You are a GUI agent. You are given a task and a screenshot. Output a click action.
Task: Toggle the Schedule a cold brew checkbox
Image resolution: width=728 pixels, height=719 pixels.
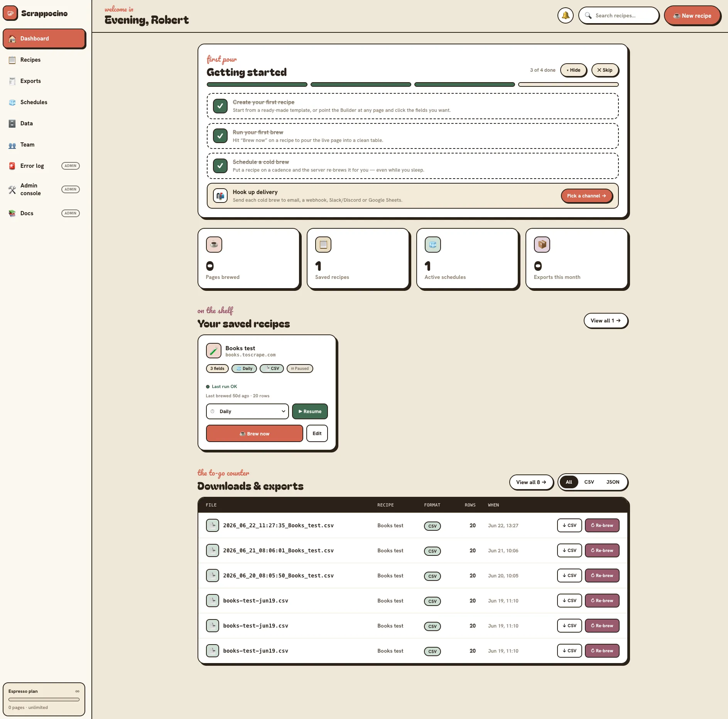click(x=220, y=166)
